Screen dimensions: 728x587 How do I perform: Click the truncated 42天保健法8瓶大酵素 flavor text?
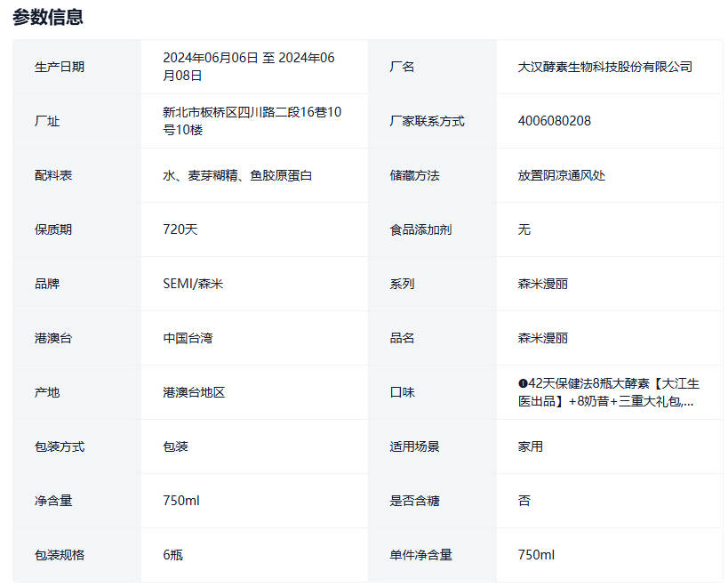[x=609, y=392]
